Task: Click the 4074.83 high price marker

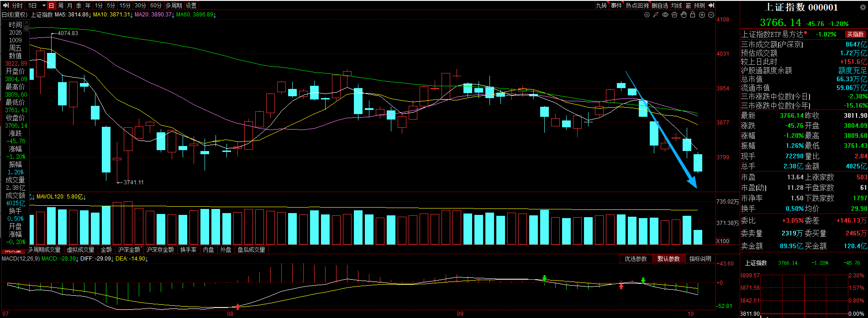Action: coord(68,33)
